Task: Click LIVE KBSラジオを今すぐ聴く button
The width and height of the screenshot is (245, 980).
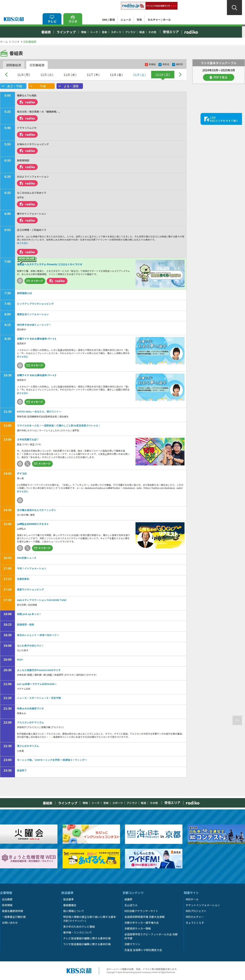Action: point(221,119)
